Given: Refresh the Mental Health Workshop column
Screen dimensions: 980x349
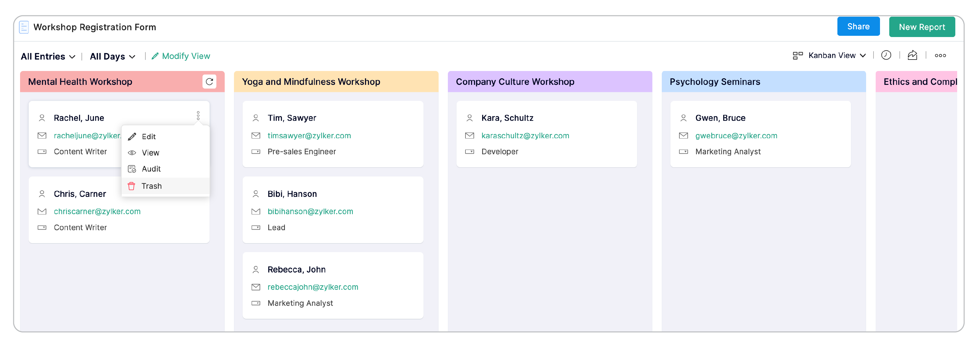Looking at the screenshot, I should pyautogui.click(x=209, y=81).
